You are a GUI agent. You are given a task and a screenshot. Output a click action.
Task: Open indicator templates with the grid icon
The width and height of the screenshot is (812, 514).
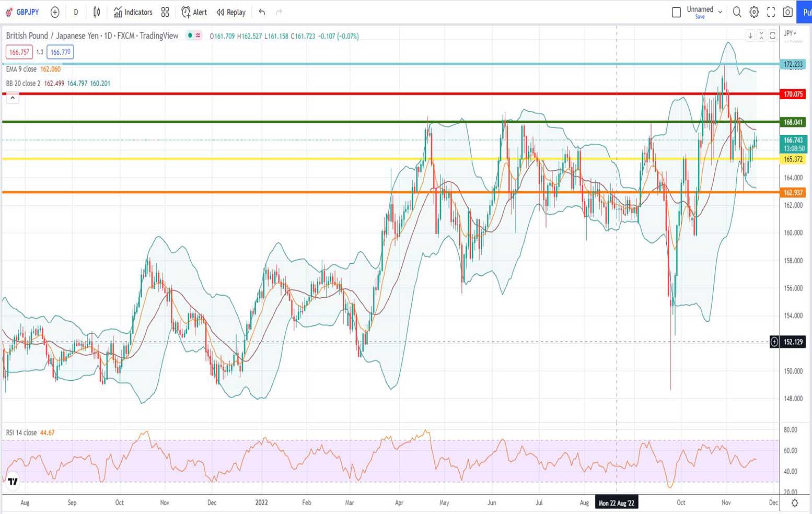pos(165,12)
